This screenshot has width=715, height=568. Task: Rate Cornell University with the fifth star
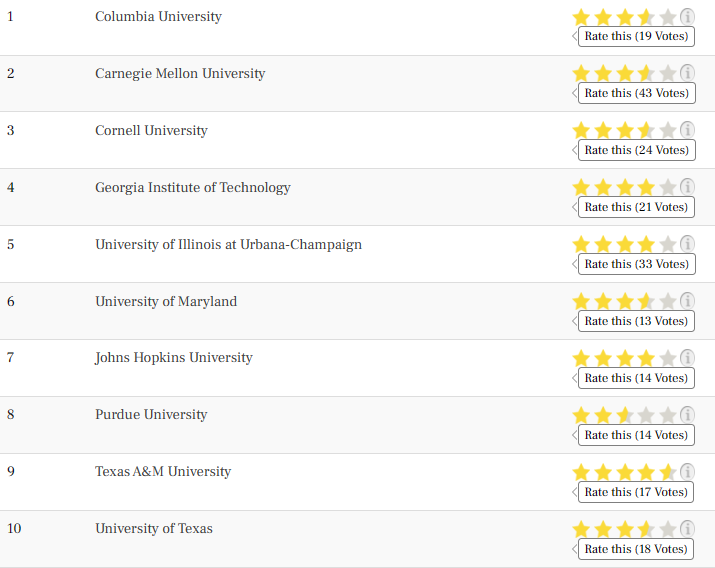[668, 130]
